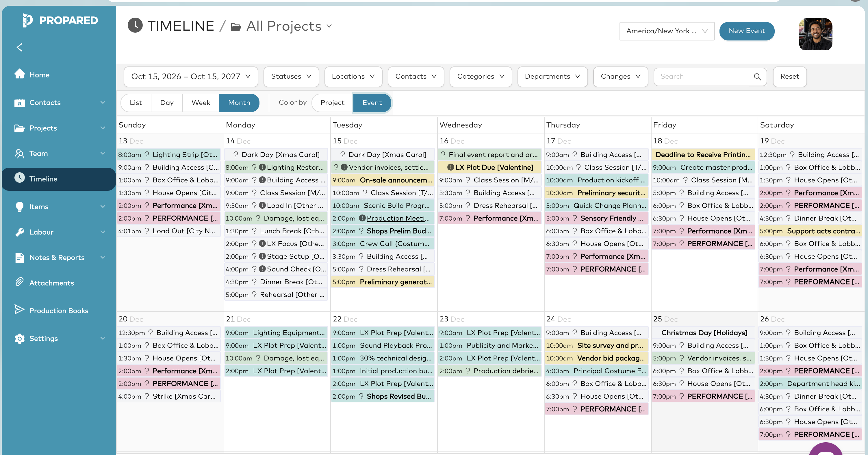
Task: Color events by Project
Action: (332, 102)
